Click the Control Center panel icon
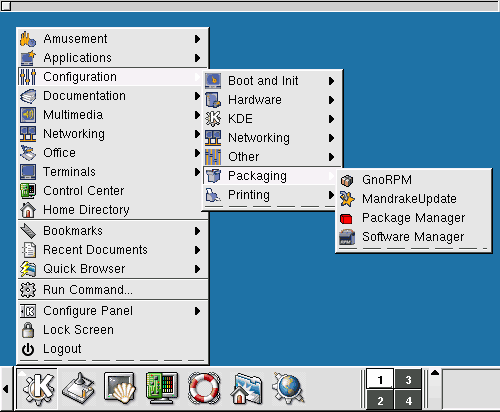 pos(162,389)
